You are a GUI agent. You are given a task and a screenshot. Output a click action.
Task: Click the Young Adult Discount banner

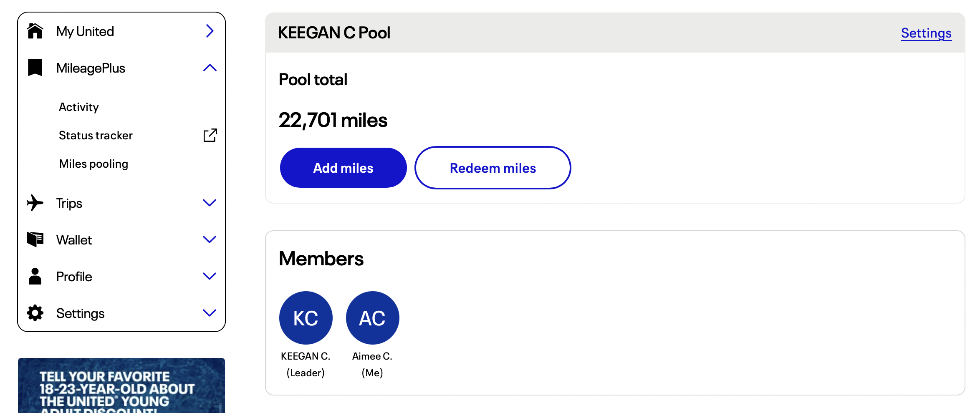coord(121,386)
